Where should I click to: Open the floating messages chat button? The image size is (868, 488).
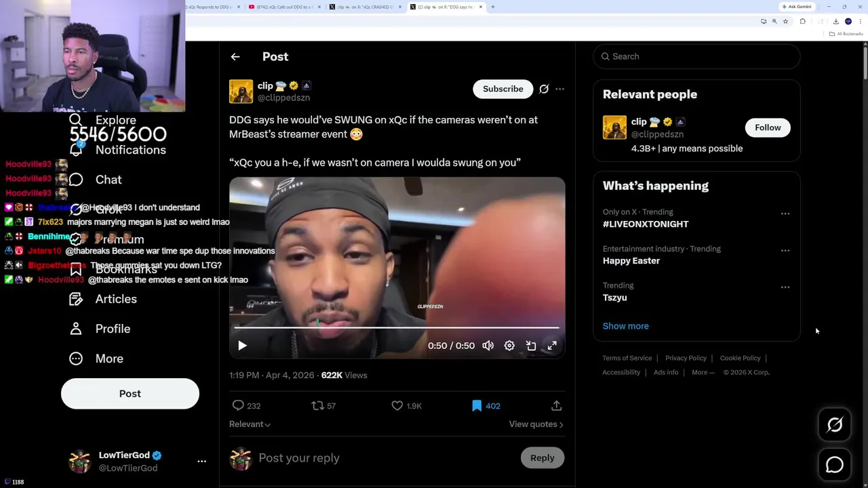[x=835, y=465]
